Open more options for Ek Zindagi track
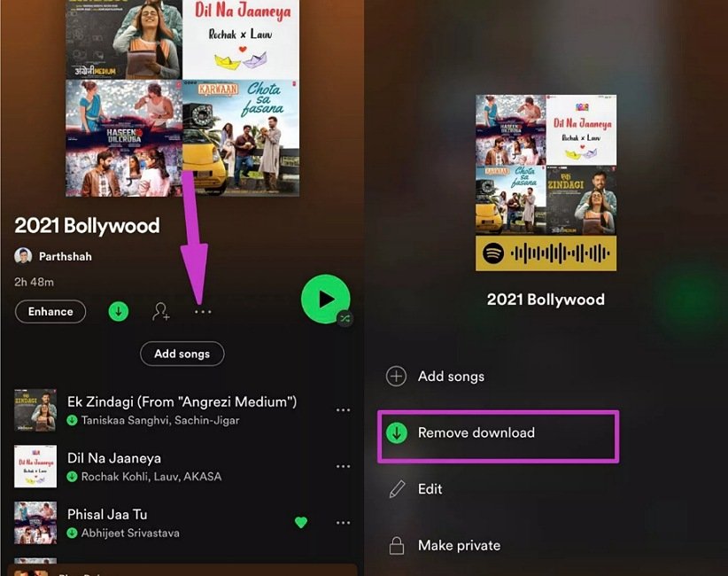This screenshot has height=576, width=728. (343, 410)
